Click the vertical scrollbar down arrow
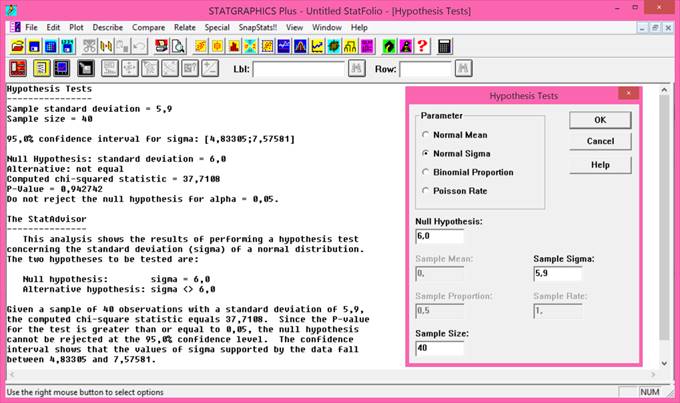 [x=664, y=363]
